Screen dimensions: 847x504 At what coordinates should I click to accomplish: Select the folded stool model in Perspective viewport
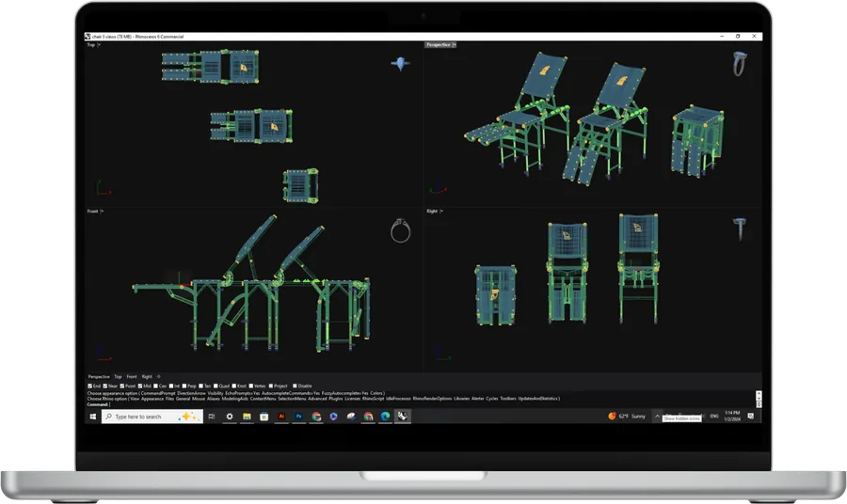coord(697,141)
